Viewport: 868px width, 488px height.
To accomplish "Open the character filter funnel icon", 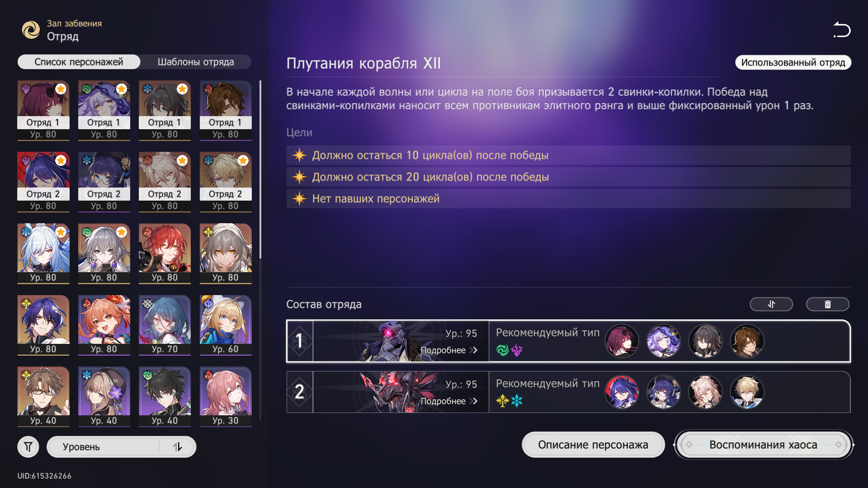I will point(28,447).
